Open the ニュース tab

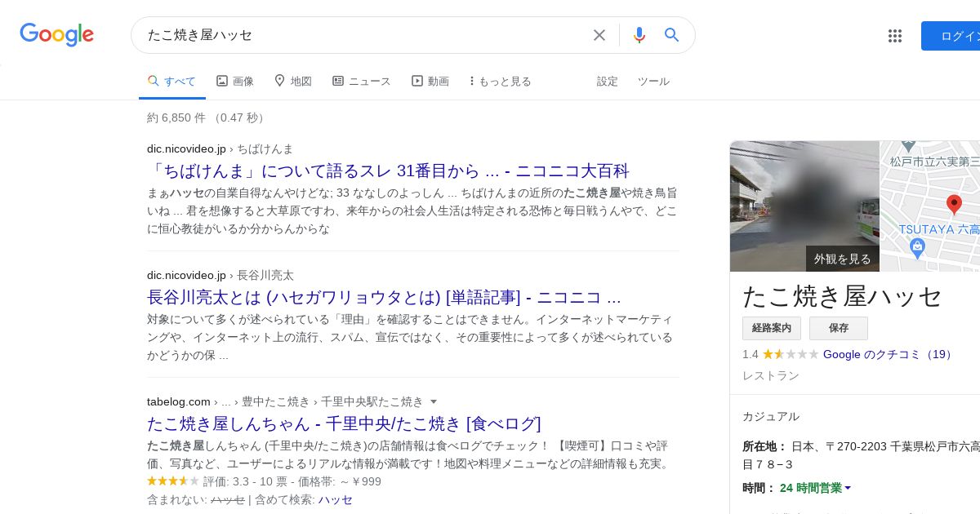pyautogui.click(x=362, y=81)
